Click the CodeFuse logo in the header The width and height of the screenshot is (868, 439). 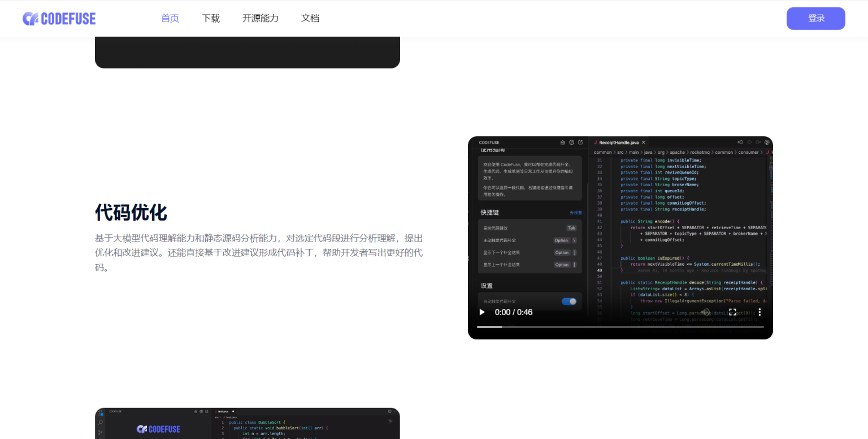tap(59, 19)
